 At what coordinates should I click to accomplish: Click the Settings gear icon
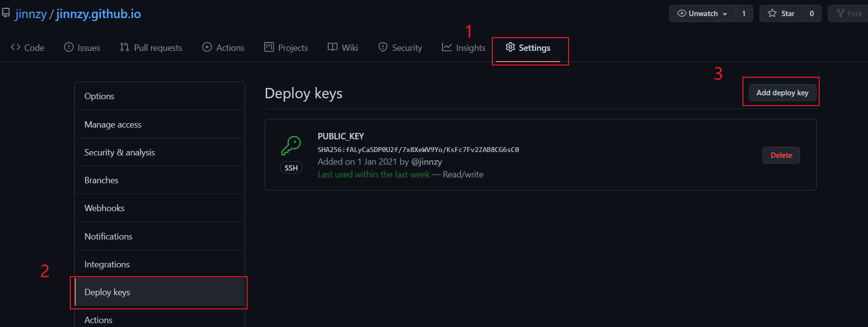pos(510,47)
